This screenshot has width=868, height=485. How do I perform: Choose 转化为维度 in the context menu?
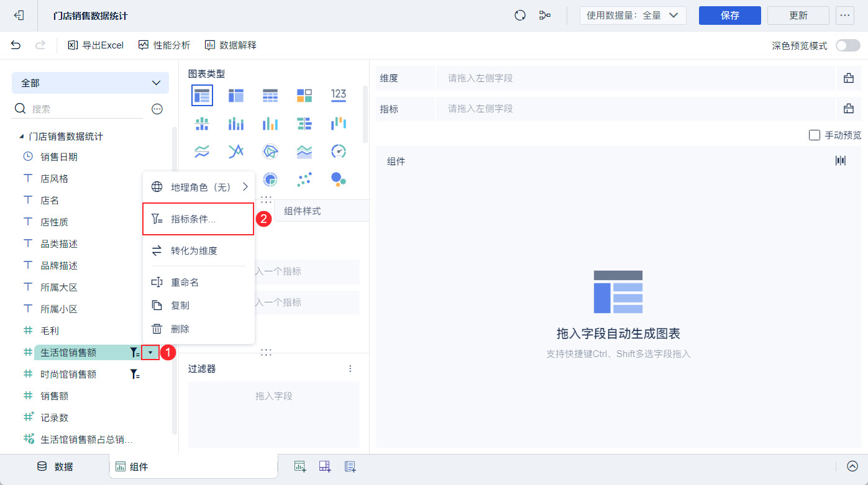[x=199, y=251]
